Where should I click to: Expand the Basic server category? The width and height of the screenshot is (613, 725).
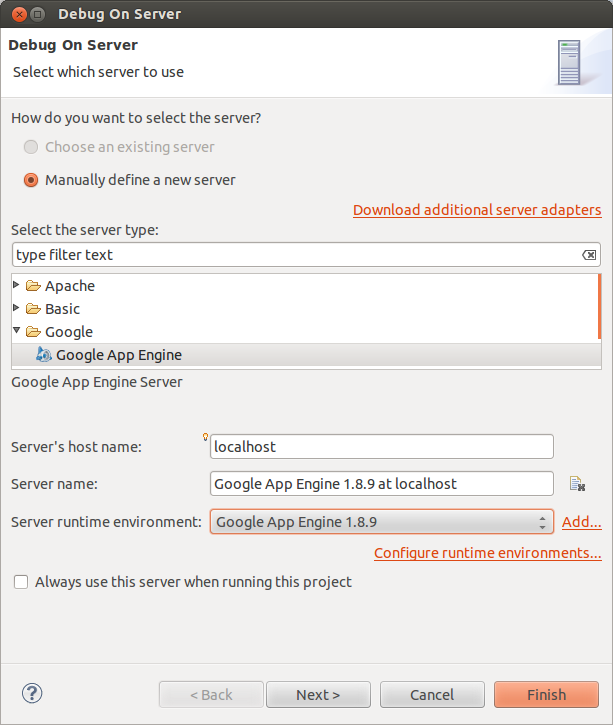(16, 309)
